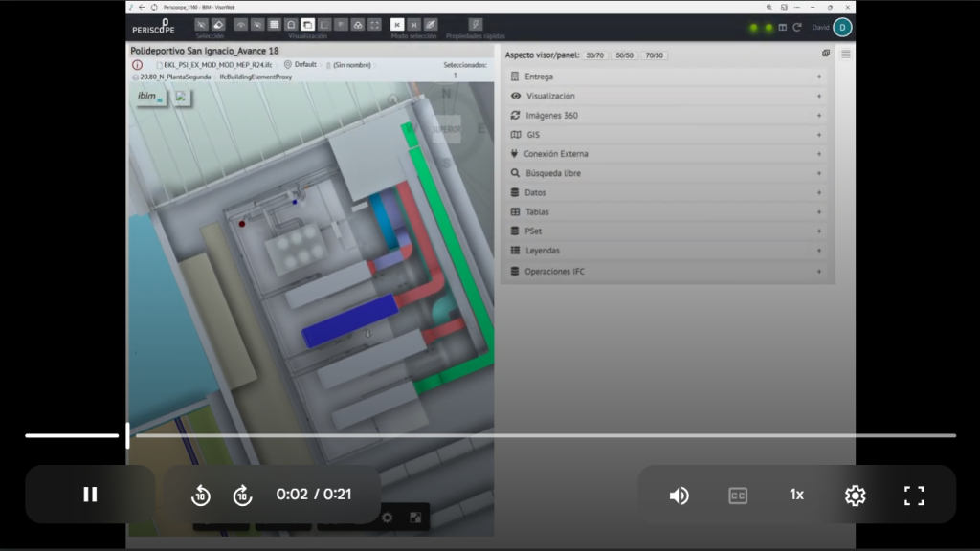
Task: Expand the GIS section
Action: point(667,135)
